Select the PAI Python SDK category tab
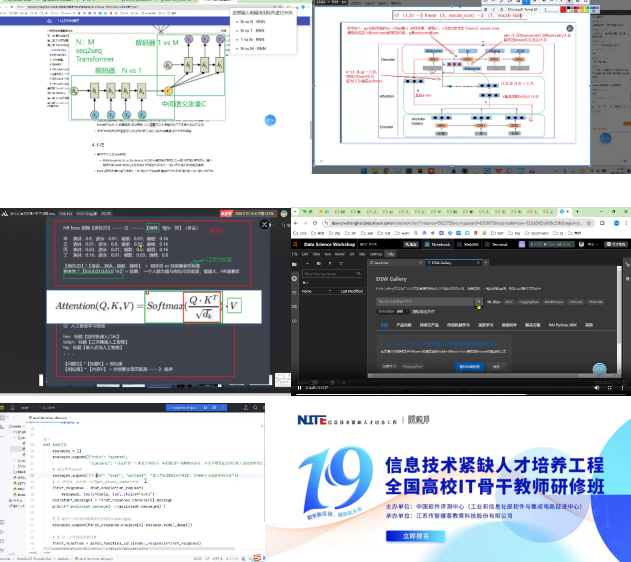The width and height of the screenshot is (631, 562). (x=563, y=325)
